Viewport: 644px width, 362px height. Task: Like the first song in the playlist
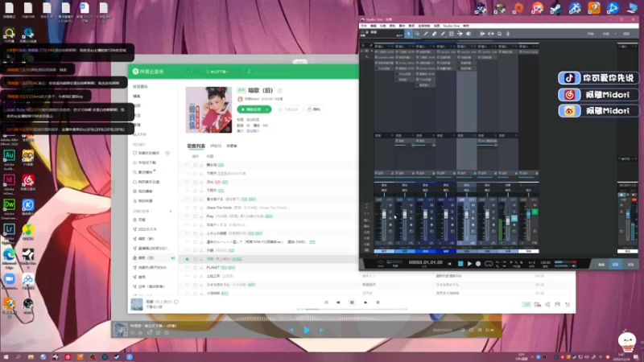click(x=195, y=165)
